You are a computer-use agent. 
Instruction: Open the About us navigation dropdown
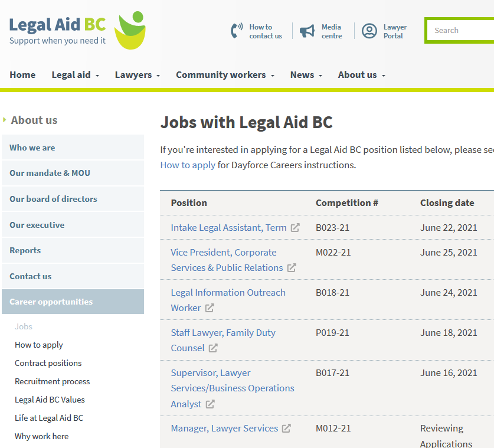[x=361, y=75]
